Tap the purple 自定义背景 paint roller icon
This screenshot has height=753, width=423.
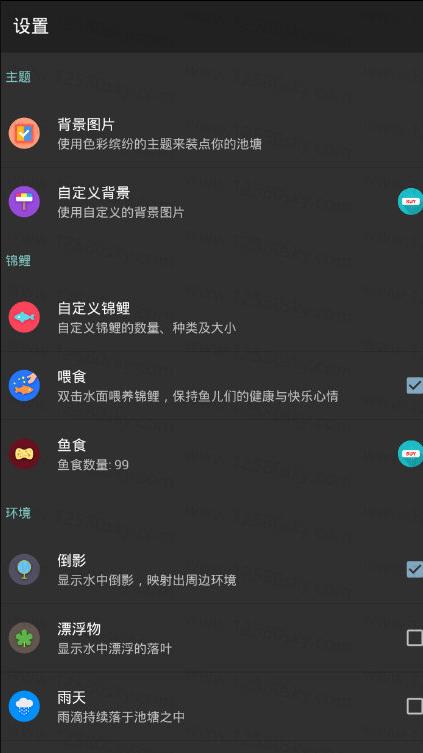coord(24,201)
